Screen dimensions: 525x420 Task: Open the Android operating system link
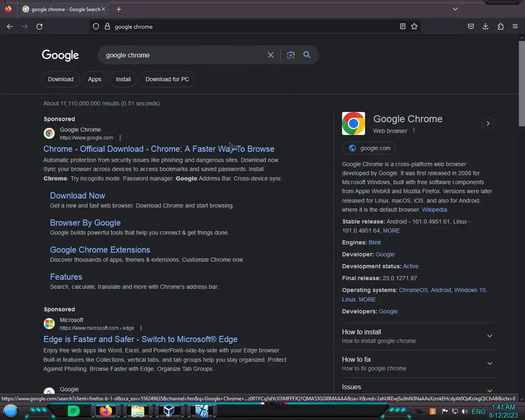[441, 290]
